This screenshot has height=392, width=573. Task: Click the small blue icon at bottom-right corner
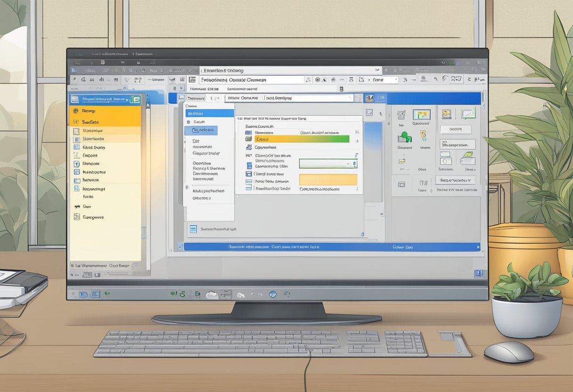tap(479, 273)
